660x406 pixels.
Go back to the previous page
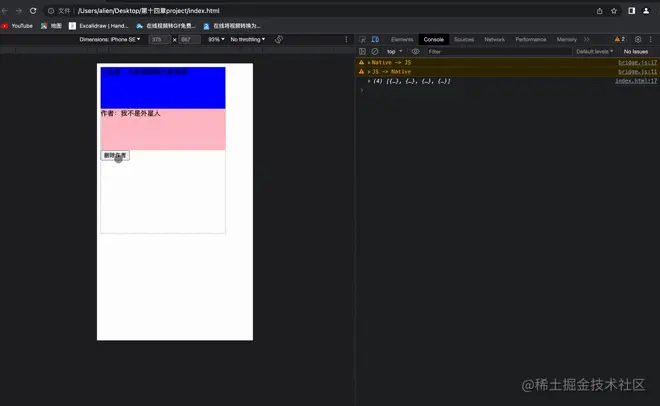tap(5, 11)
